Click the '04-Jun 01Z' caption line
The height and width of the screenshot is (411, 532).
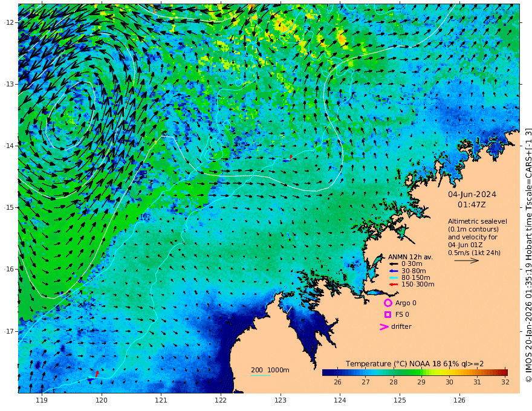465,245
